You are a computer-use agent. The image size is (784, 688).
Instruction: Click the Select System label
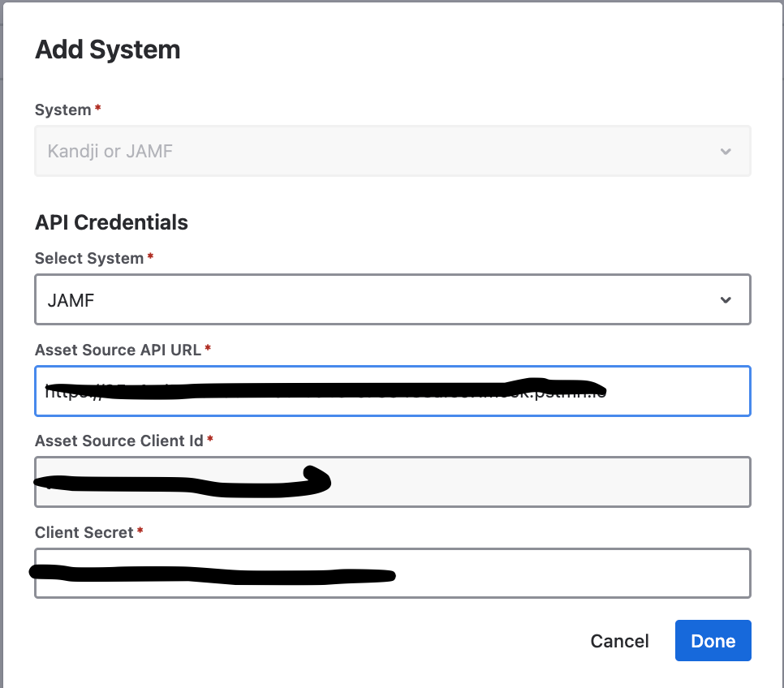tap(89, 259)
